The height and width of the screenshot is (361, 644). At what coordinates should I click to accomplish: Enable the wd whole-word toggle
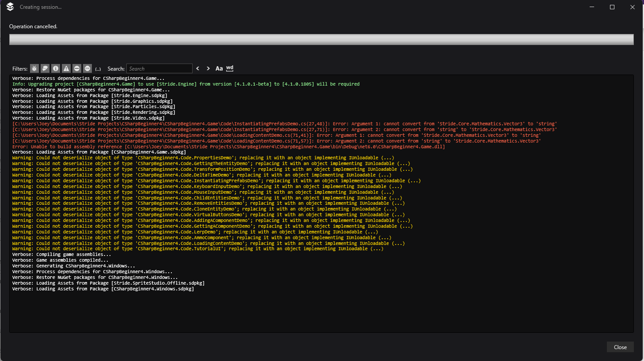(229, 68)
